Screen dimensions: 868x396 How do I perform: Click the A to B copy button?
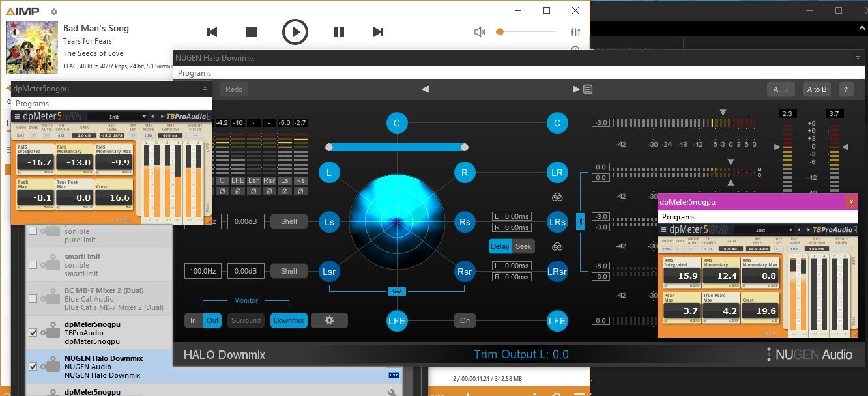tap(817, 89)
